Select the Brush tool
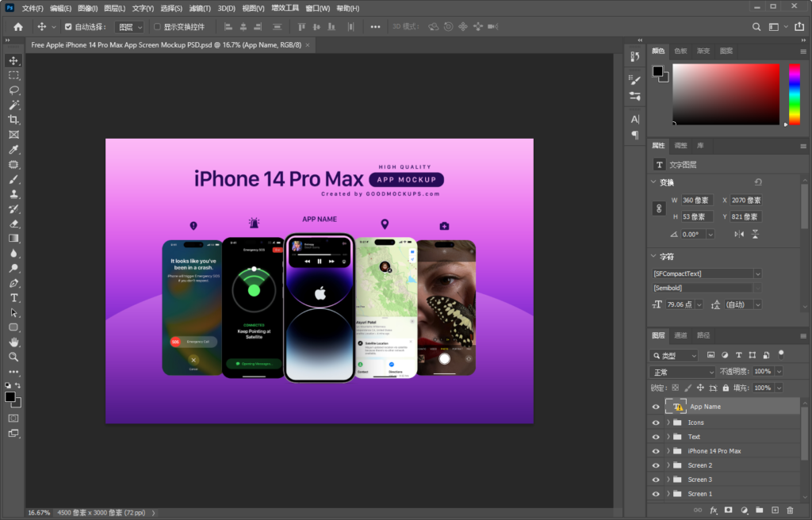The height and width of the screenshot is (520, 812). 13,179
